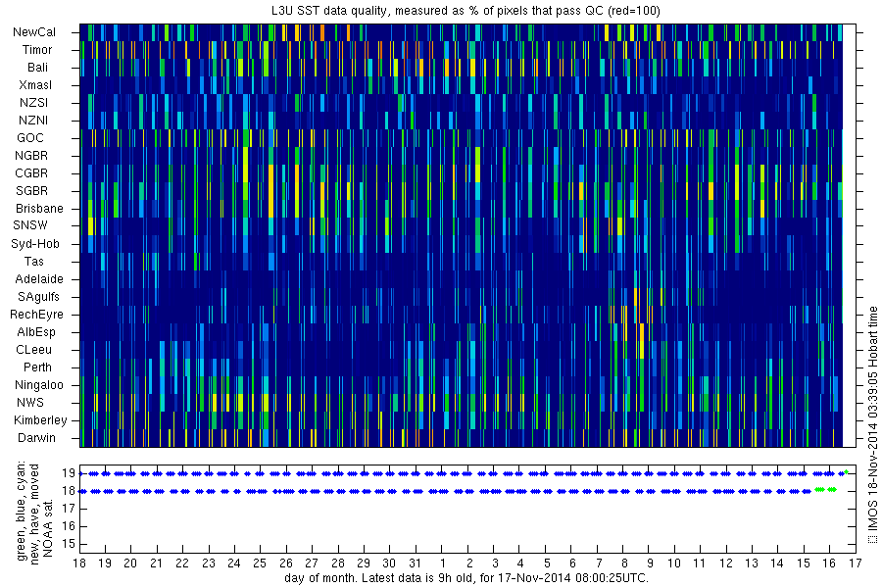Click day tick label 31

pyautogui.click(x=415, y=563)
